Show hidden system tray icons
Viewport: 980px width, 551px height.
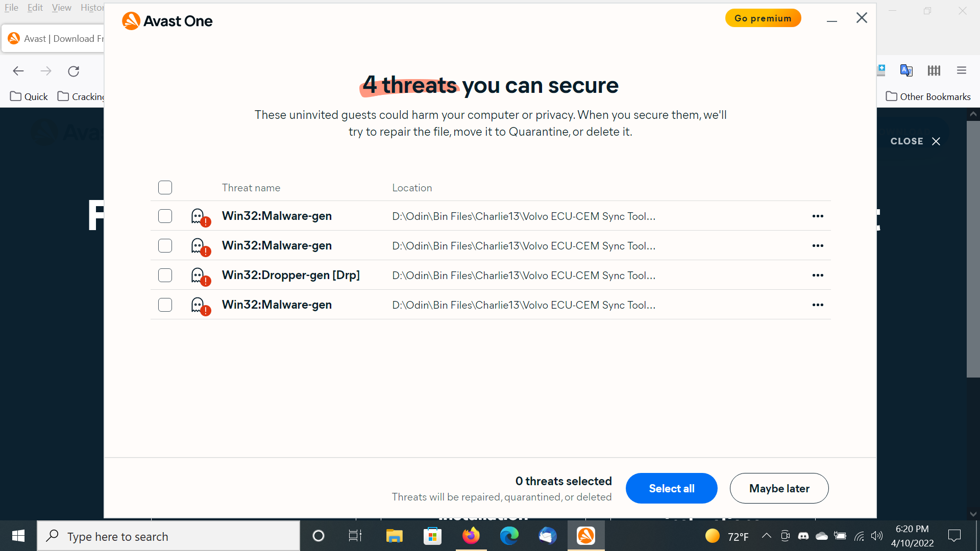point(766,536)
